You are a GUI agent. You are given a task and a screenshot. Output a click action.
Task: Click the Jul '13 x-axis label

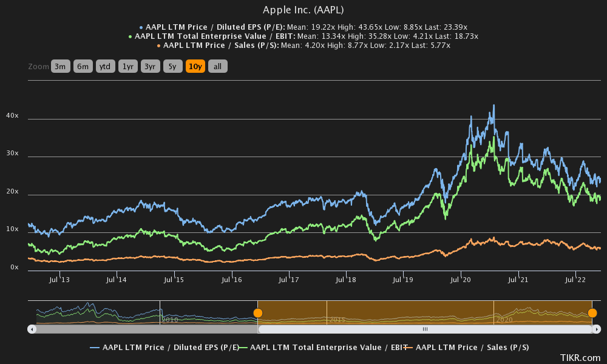click(59, 280)
